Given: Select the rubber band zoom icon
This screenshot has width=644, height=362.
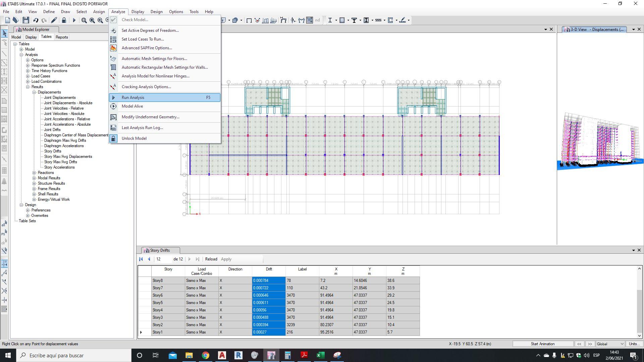Looking at the screenshot, I should click(84, 20).
